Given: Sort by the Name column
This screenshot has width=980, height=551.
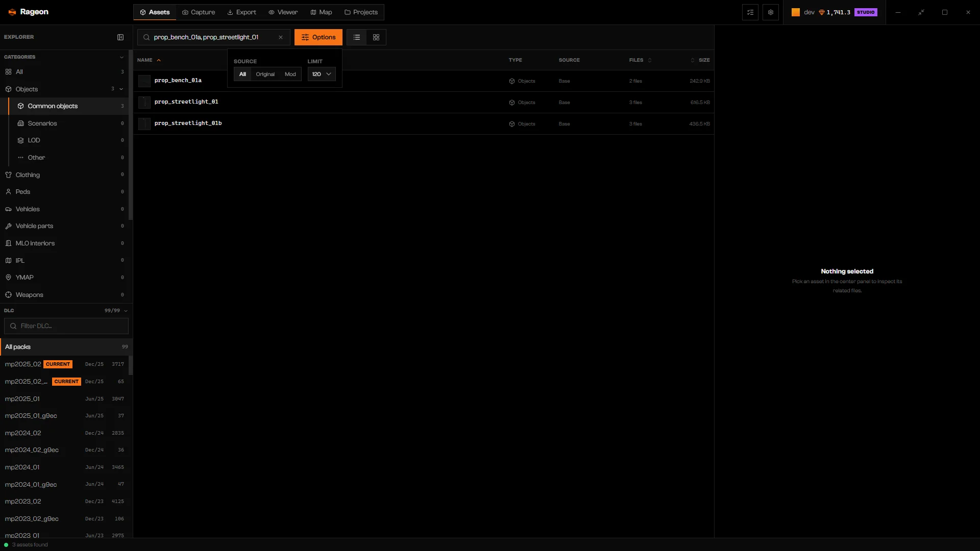Looking at the screenshot, I should [149, 60].
